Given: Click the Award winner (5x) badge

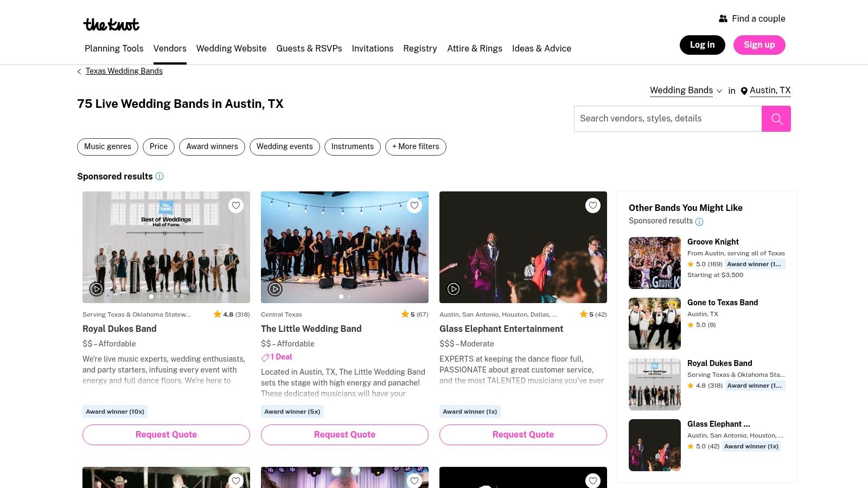Looking at the screenshot, I should point(292,412).
